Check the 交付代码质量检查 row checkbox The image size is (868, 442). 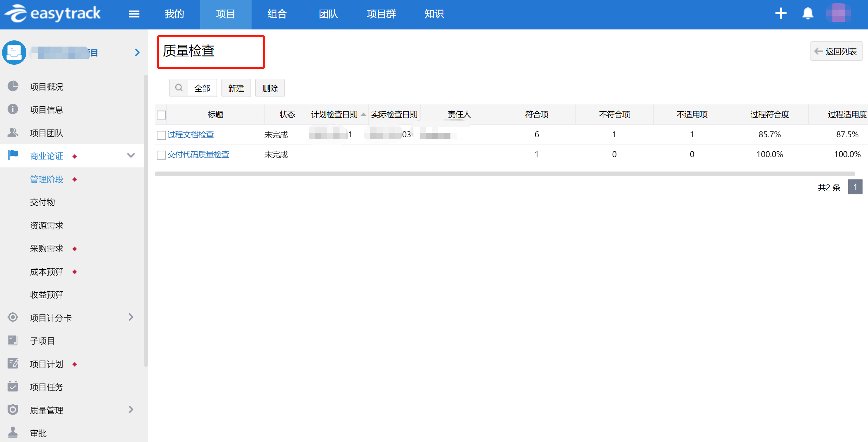tap(161, 155)
